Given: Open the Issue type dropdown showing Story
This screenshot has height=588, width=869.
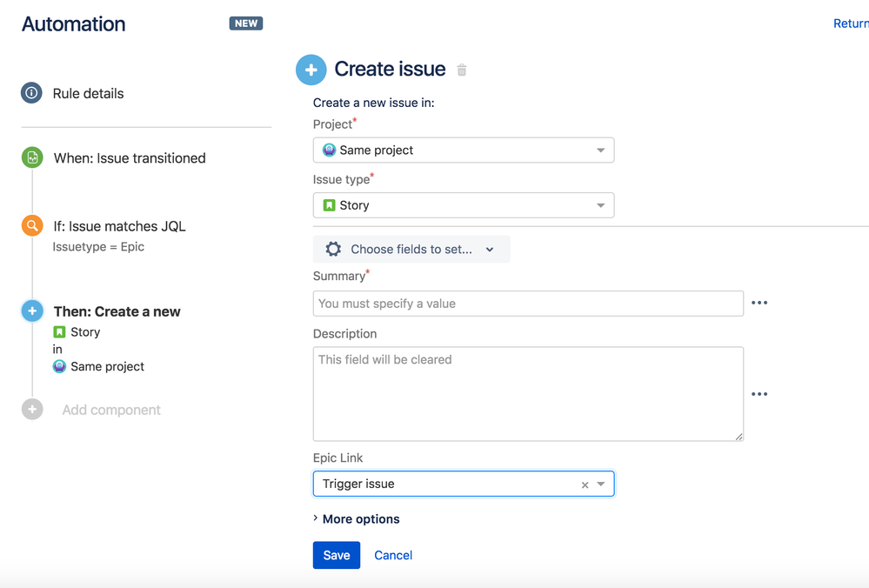Looking at the screenshot, I should (x=464, y=205).
